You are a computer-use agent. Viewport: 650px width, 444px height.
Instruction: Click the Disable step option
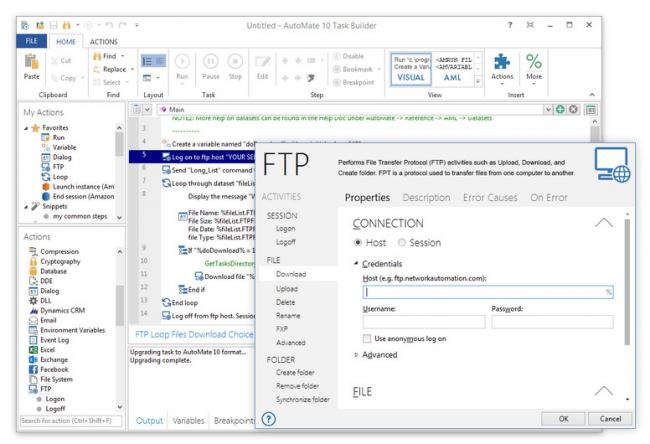[x=349, y=56]
